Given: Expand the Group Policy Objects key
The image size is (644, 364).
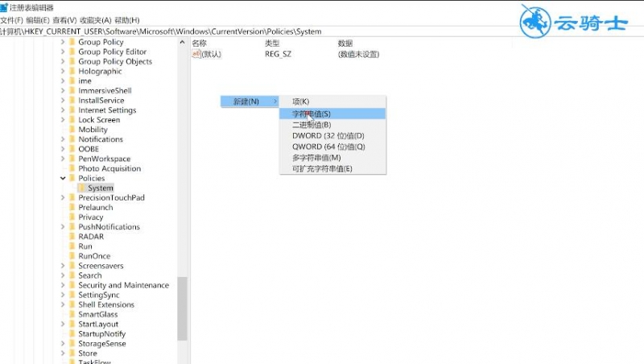Looking at the screenshot, I should click(x=63, y=61).
